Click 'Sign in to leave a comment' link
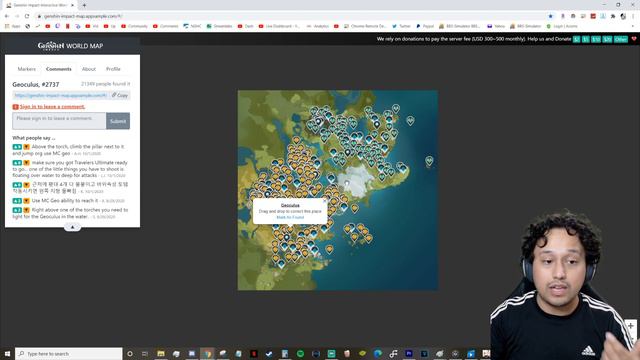The height and width of the screenshot is (360, 640). (52, 107)
